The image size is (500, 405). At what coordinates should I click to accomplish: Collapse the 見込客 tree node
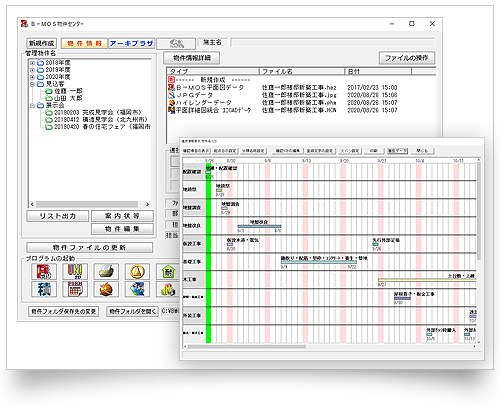point(32,84)
